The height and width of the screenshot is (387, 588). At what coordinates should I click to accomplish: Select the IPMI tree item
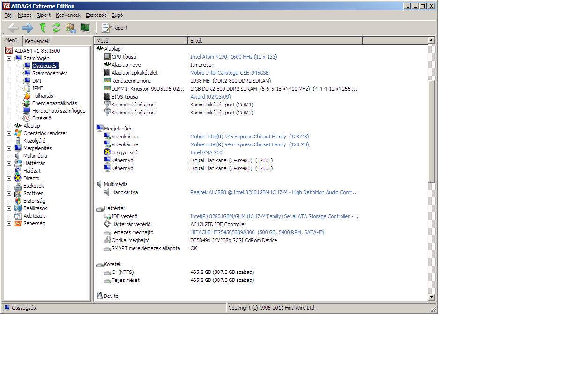pos(37,88)
